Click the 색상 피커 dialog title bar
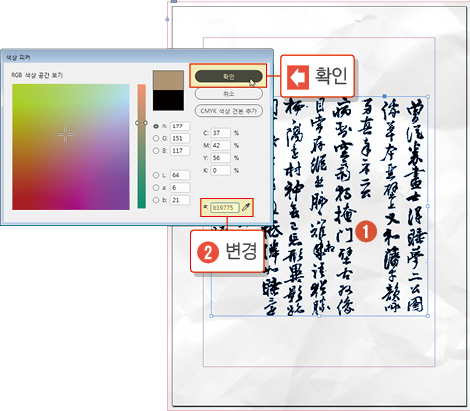470x411 pixels. [137, 57]
